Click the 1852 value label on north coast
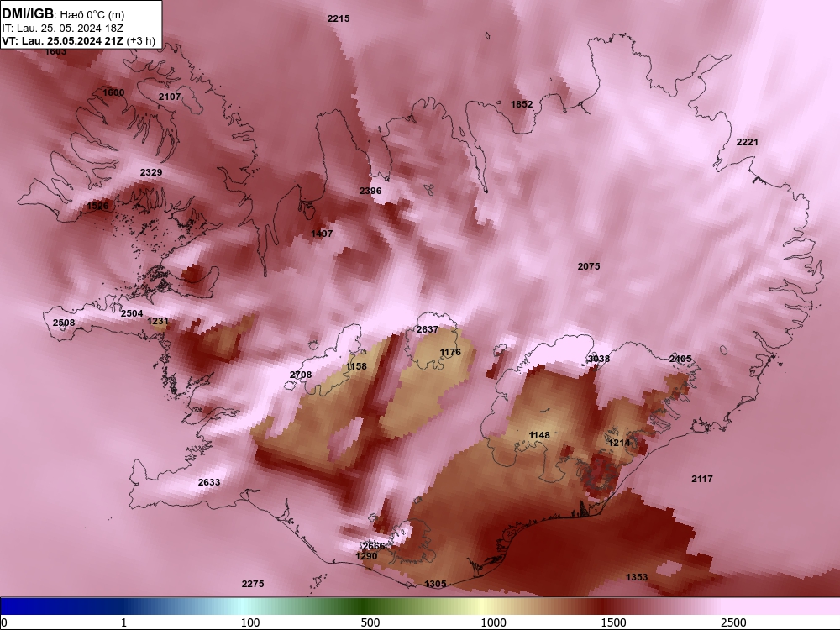 pyautogui.click(x=522, y=104)
